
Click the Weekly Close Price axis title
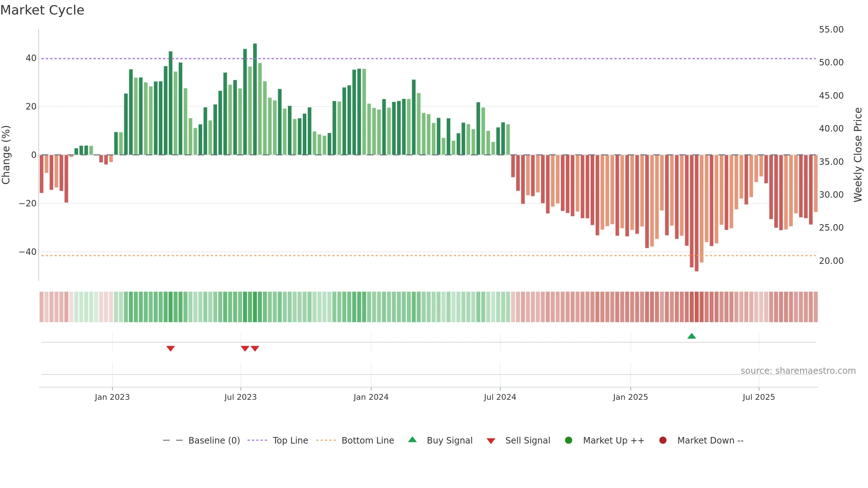click(x=858, y=155)
